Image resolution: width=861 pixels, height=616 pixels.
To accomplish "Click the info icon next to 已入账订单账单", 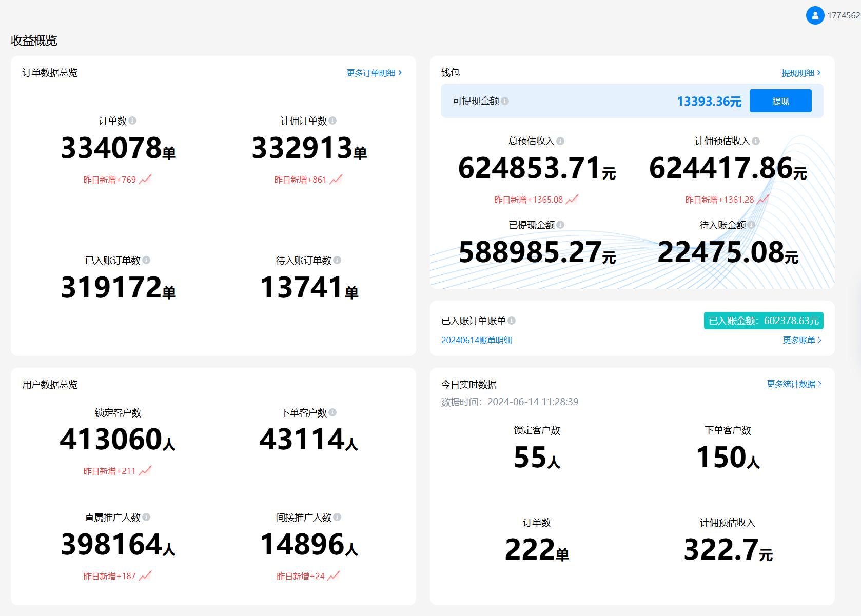I will point(512,321).
